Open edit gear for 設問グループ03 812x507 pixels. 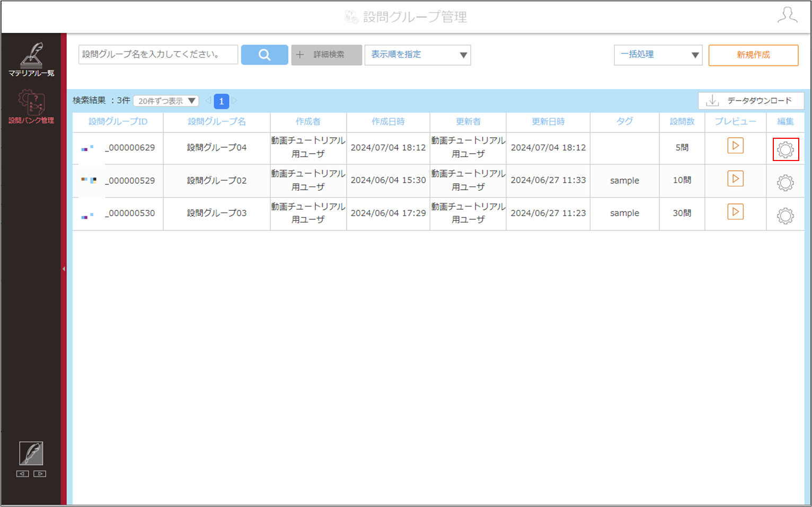[x=785, y=216]
